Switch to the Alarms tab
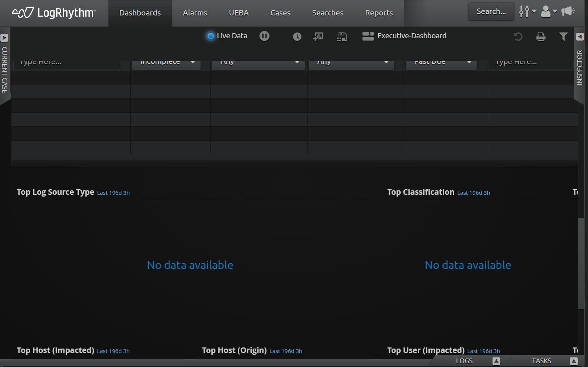This screenshot has width=588, height=367. point(195,13)
